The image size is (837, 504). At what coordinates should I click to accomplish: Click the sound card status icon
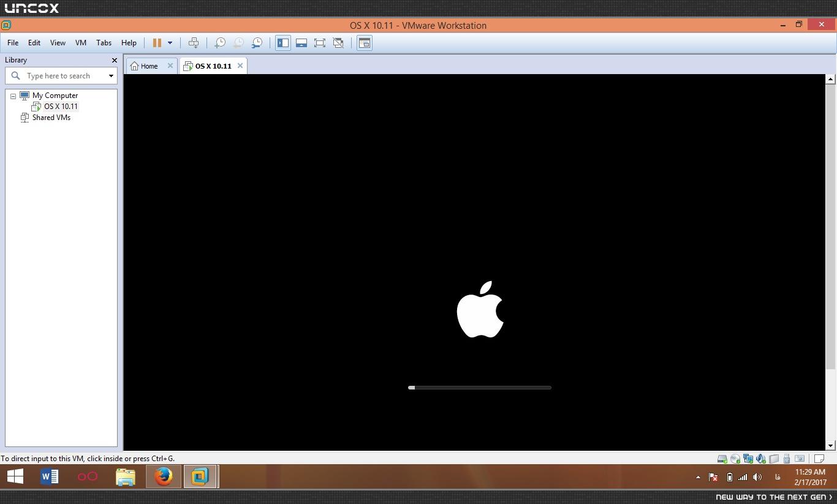(x=761, y=459)
